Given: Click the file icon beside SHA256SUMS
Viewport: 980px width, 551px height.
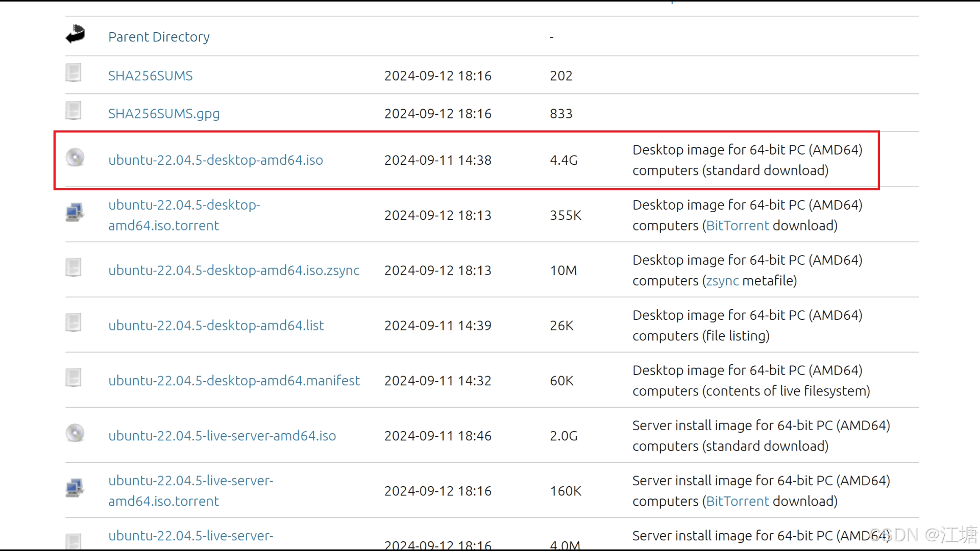Looking at the screenshot, I should coord(73,72).
